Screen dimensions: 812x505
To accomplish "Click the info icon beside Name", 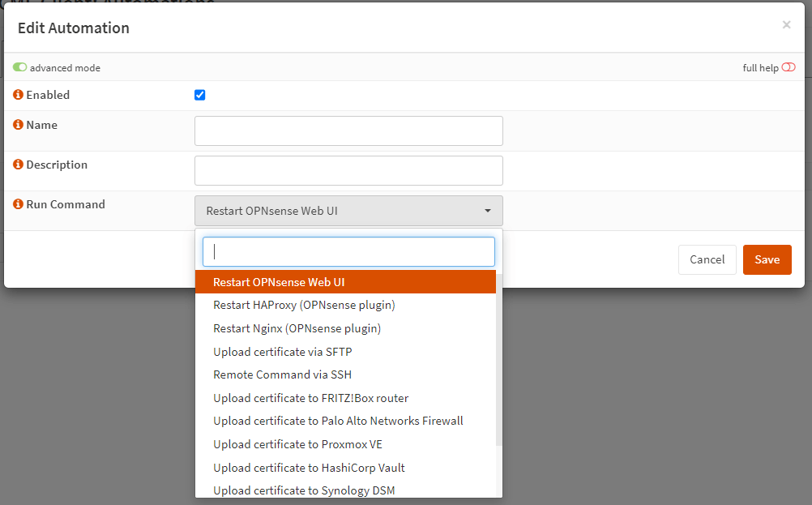I will pyautogui.click(x=18, y=126).
